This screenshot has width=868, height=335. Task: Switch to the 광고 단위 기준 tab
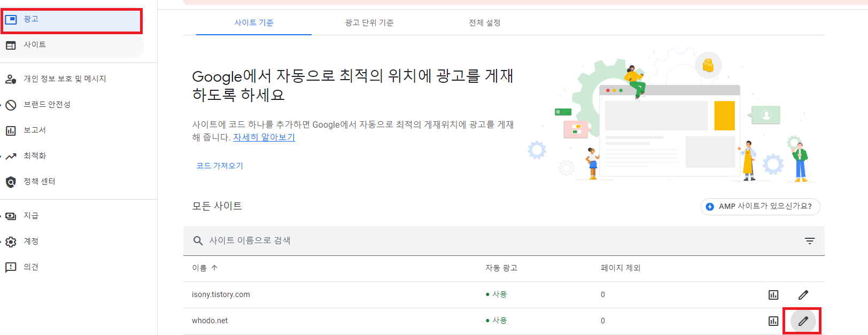(x=369, y=22)
